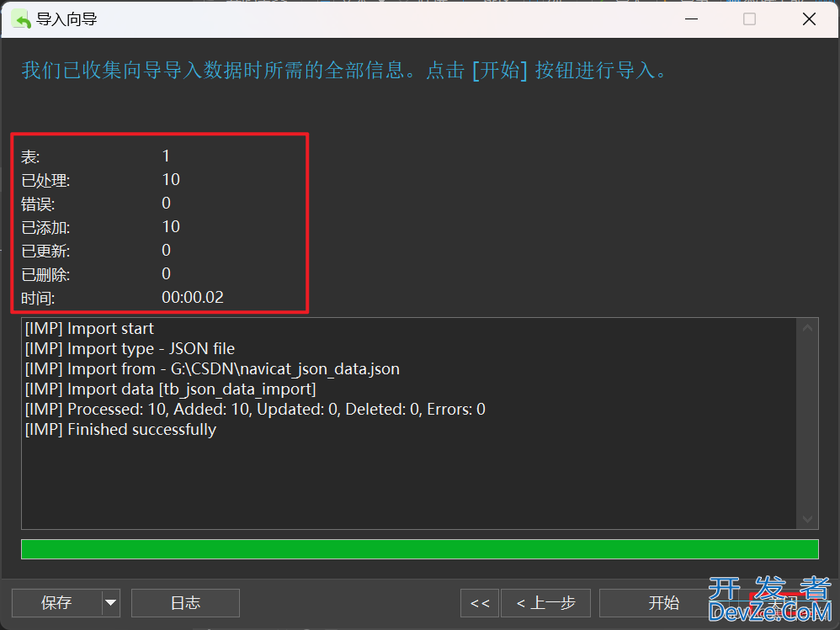
Task: Open the 保存 dropdown arrow
Action: 111,603
